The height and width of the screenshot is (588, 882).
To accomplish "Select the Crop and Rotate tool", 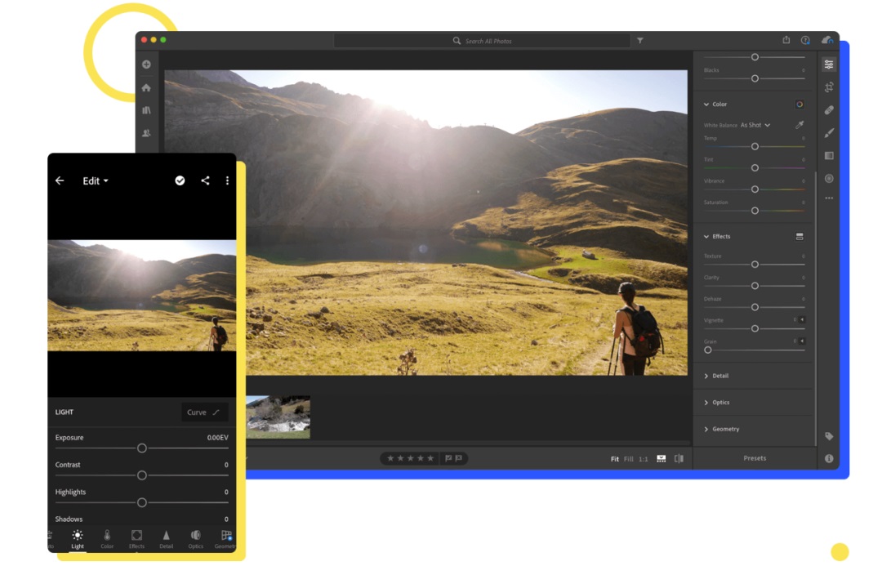I will pos(829,87).
